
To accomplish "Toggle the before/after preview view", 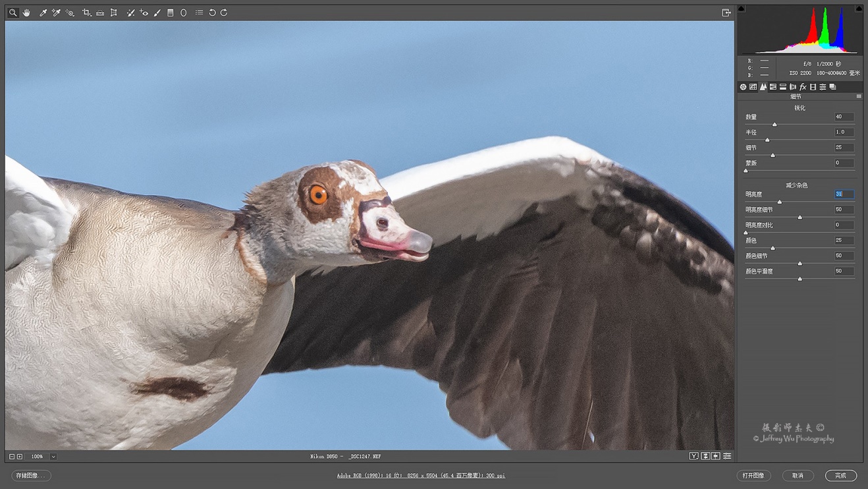I will (x=693, y=455).
